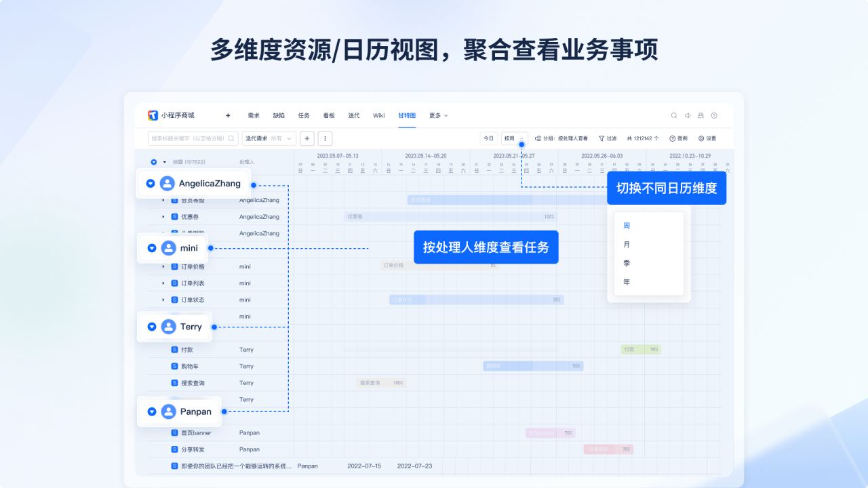Image resolution: width=868 pixels, height=488 pixels.
Task: Open the 按周 calendar dimension dropdown
Action: [514, 138]
